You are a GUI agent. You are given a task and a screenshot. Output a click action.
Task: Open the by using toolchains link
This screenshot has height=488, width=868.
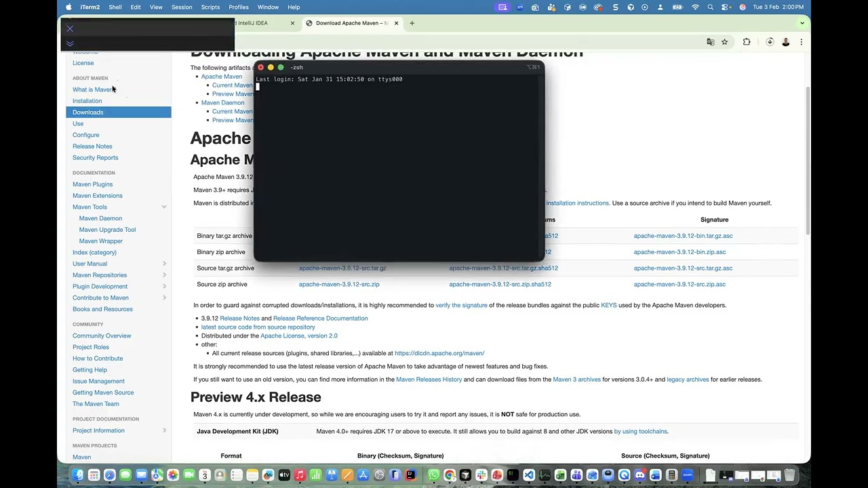pyautogui.click(x=641, y=432)
